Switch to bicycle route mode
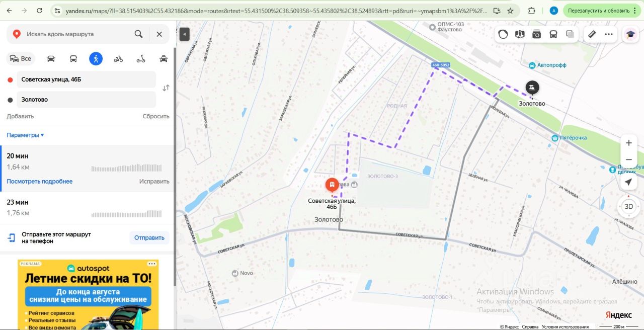 tap(118, 59)
